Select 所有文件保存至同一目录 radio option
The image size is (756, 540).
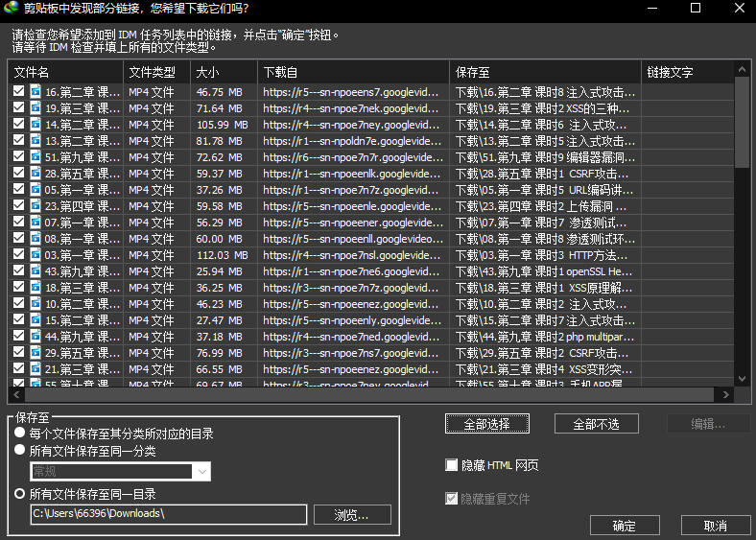(x=20, y=493)
